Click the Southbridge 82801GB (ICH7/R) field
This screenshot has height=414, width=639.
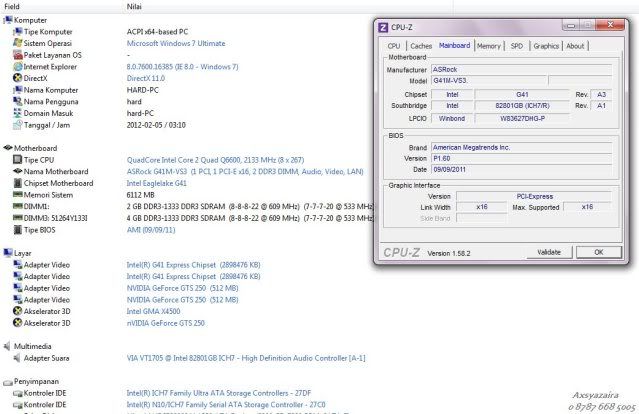(522, 106)
